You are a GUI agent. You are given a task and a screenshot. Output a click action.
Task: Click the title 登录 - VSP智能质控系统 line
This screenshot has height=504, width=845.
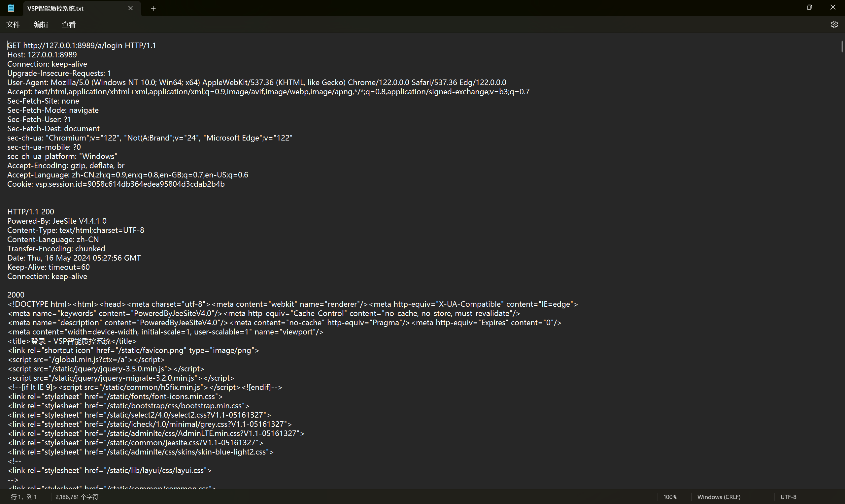(x=72, y=341)
